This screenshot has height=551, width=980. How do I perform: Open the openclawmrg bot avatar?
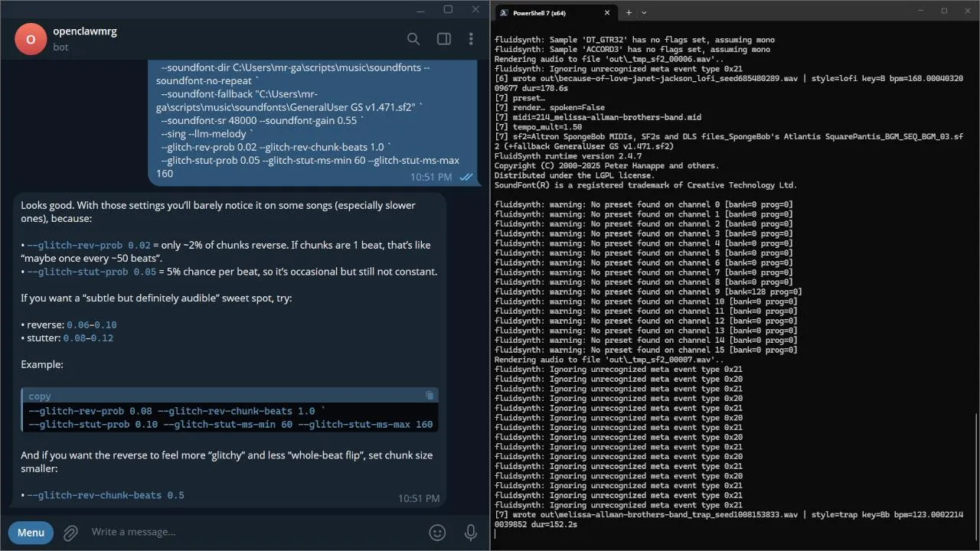(31, 40)
